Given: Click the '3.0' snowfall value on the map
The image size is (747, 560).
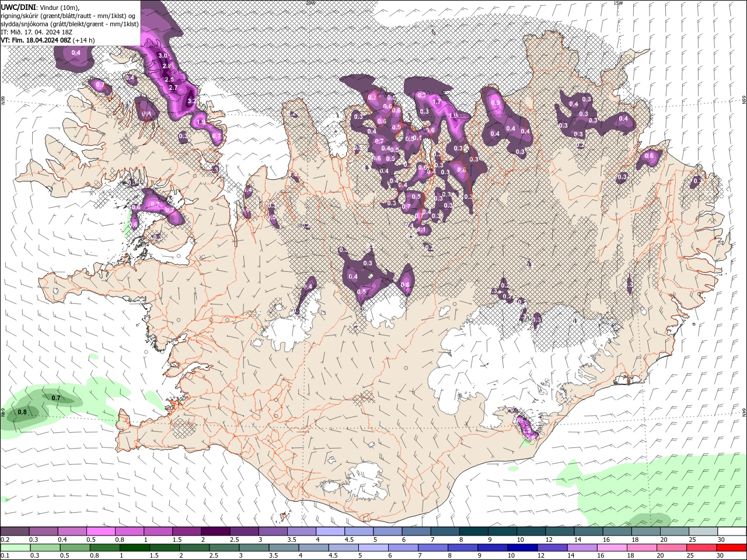Looking at the screenshot, I should [x=162, y=55].
